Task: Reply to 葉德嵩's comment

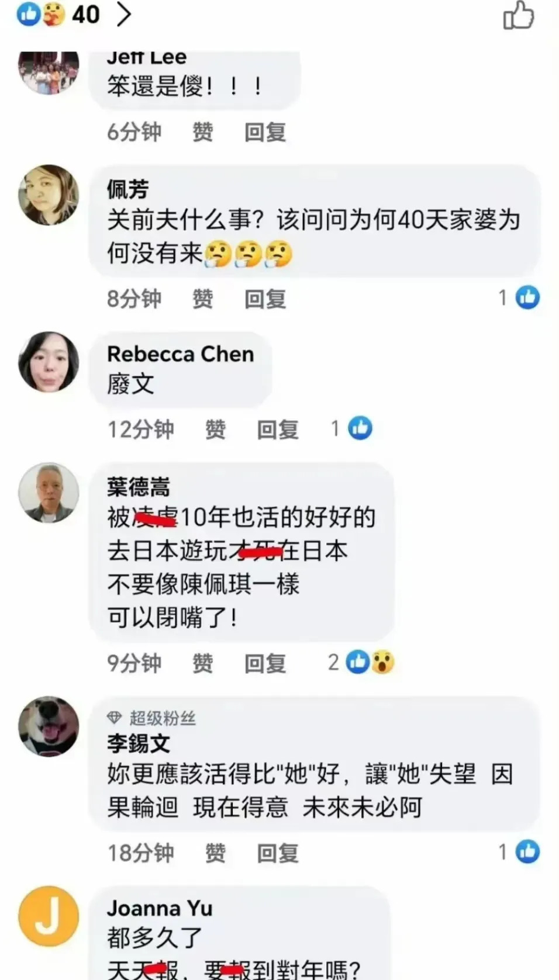Action: 265,663
